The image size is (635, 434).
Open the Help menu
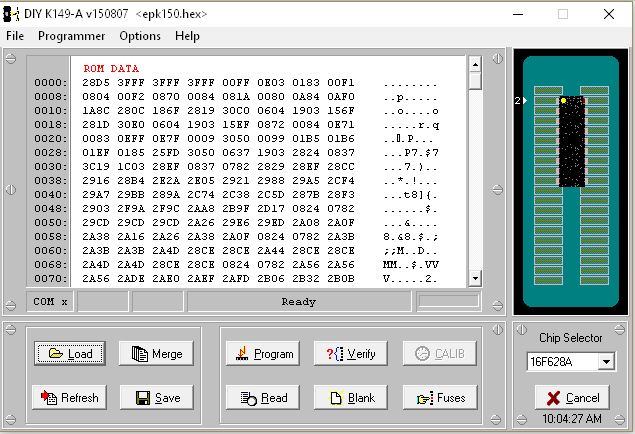pos(187,36)
